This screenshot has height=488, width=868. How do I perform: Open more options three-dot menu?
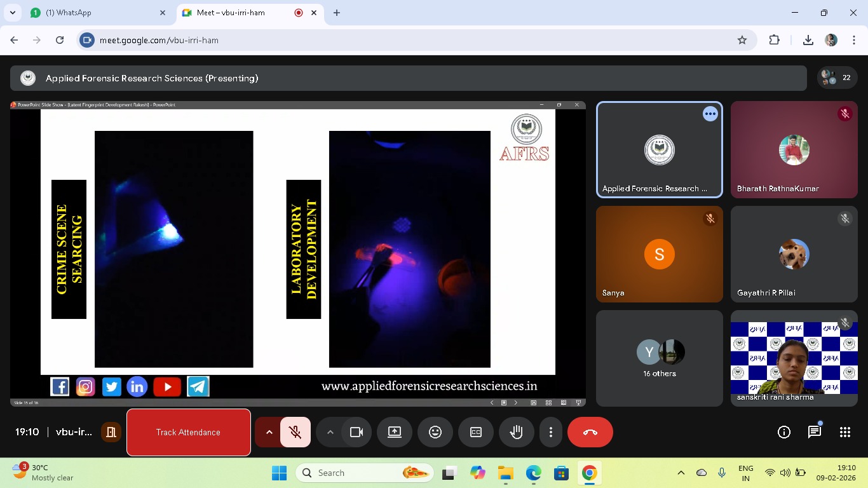(551, 432)
